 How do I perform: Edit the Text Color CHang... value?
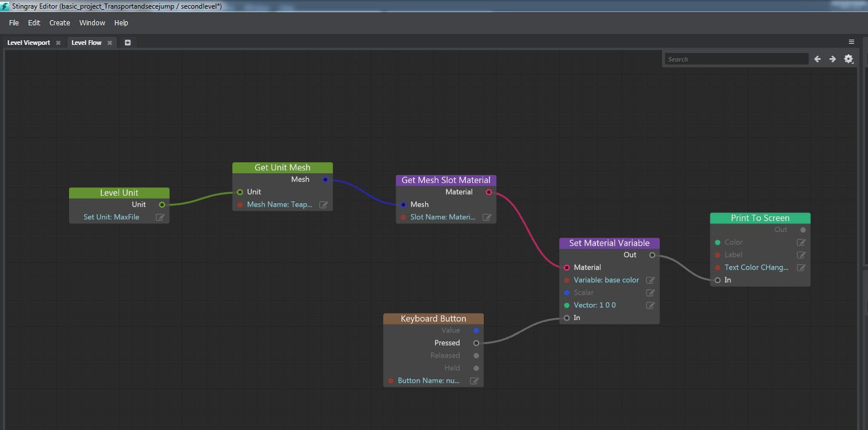coord(801,268)
